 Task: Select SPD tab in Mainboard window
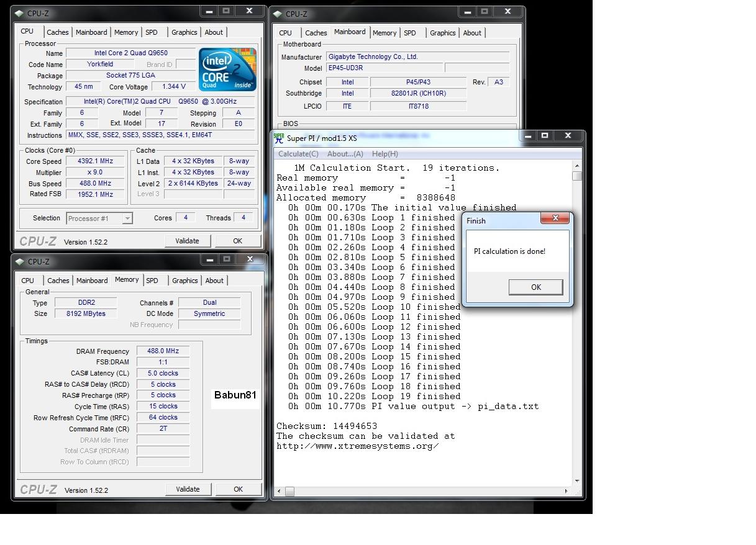pos(410,33)
